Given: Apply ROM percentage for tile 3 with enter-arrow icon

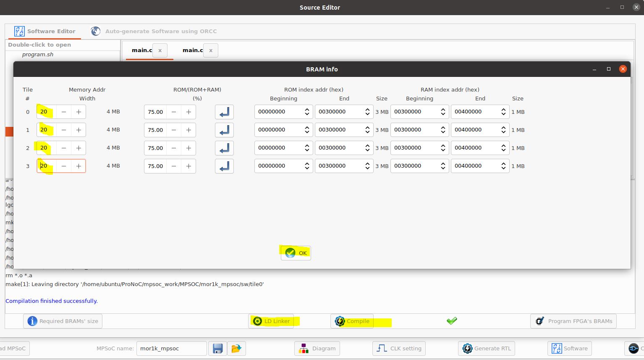Looking at the screenshot, I should coord(224,166).
